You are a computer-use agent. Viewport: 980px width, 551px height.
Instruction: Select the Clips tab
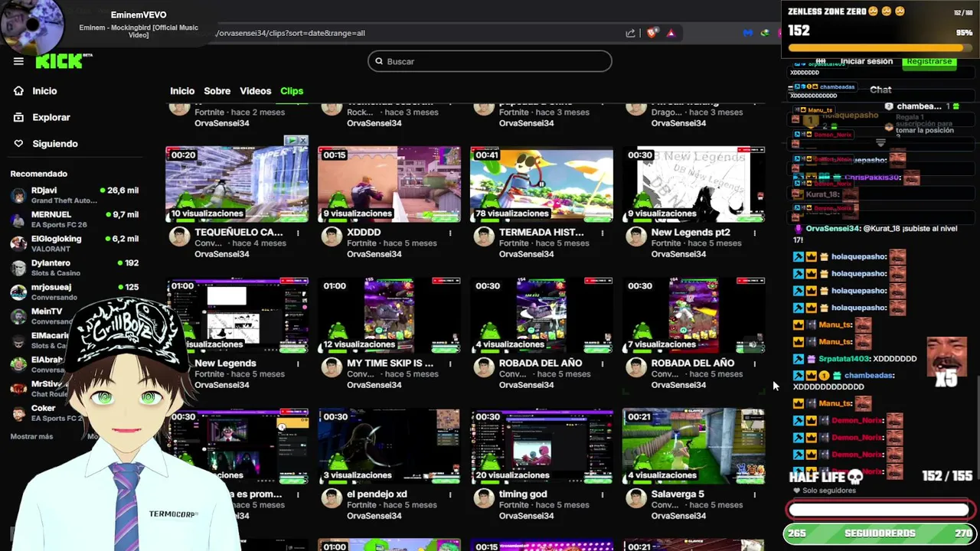(x=292, y=91)
